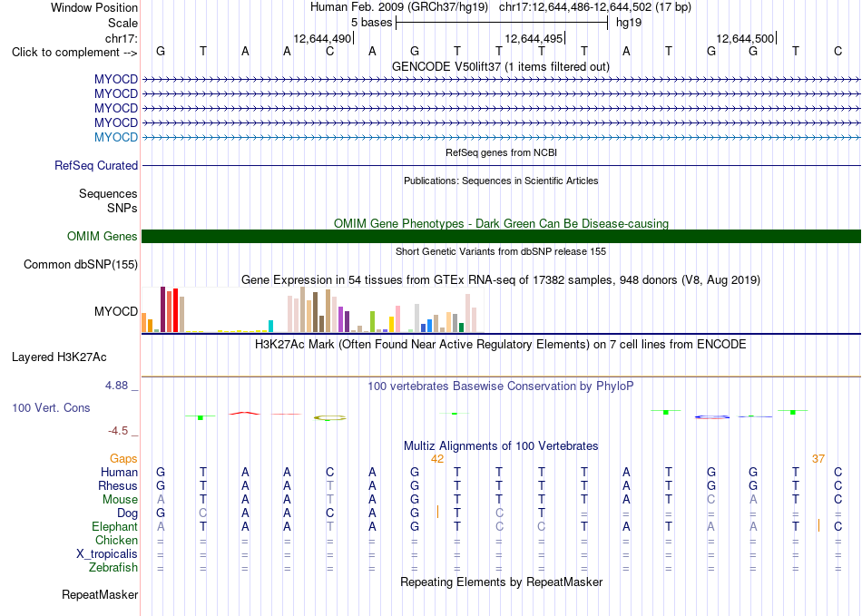Click GENCODE V50lift37 track title
862x616 pixels.
click(x=501, y=67)
